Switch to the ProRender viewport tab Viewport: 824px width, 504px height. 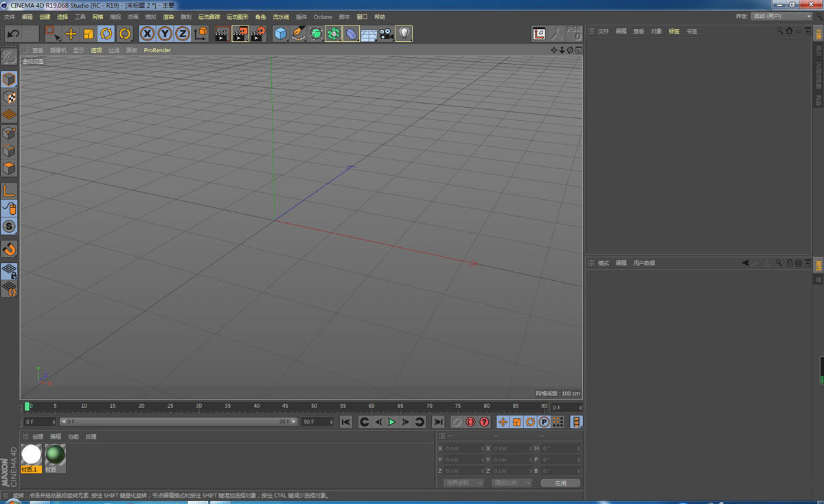(x=157, y=49)
